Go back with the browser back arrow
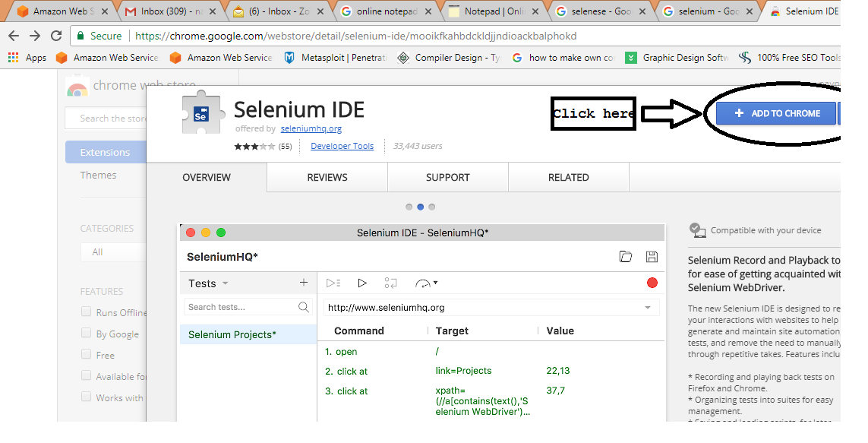The height and width of the screenshot is (443, 868). (x=14, y=36)
